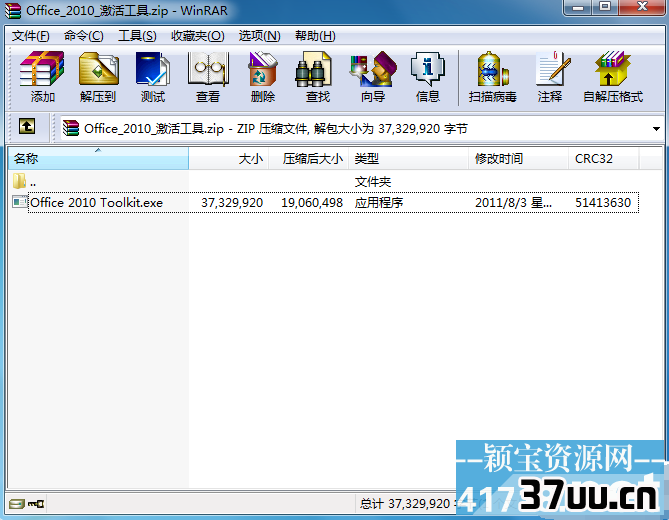This screenshot has height=520, width=669.
Task: Sort by 类型 column header
Action: [x=409, y=159]
